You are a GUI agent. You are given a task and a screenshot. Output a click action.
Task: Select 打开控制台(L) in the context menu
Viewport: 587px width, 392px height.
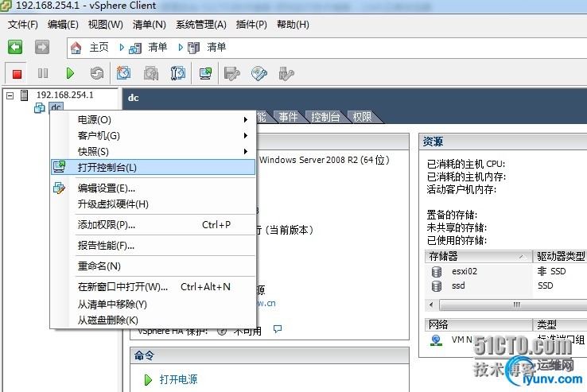click(154, 167)
